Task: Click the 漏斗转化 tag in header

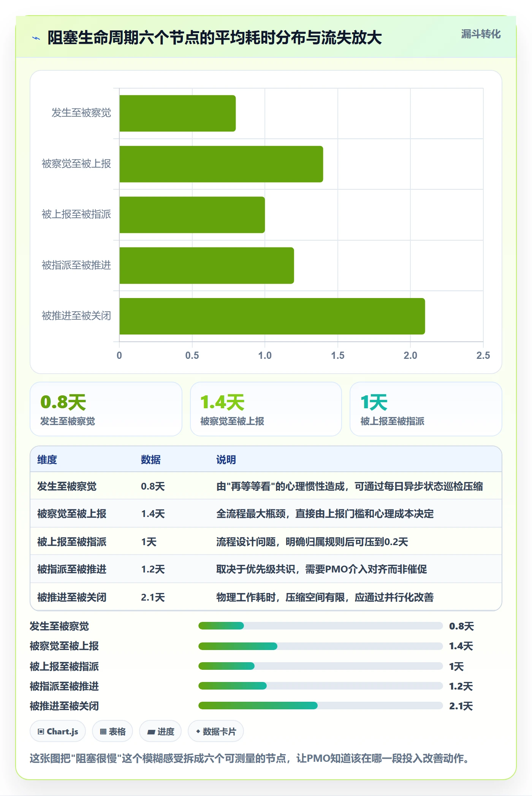Action: 481,34
